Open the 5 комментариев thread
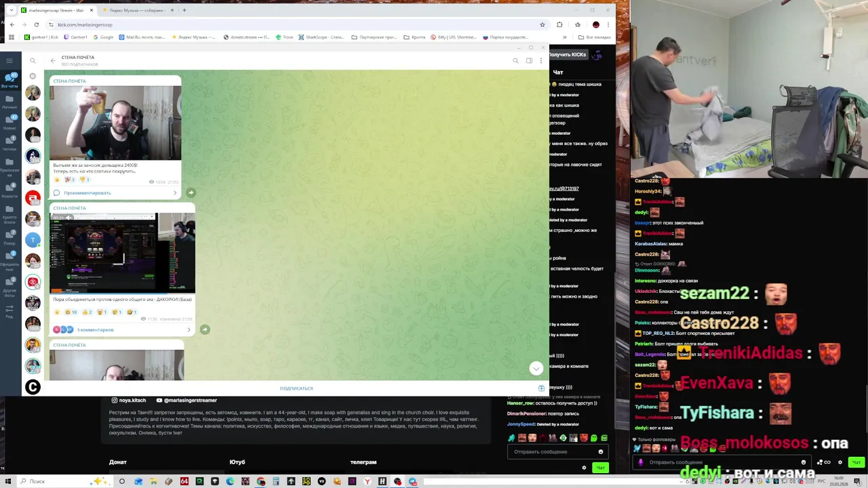This screenshot has width=868, height=488. (122, 329)
